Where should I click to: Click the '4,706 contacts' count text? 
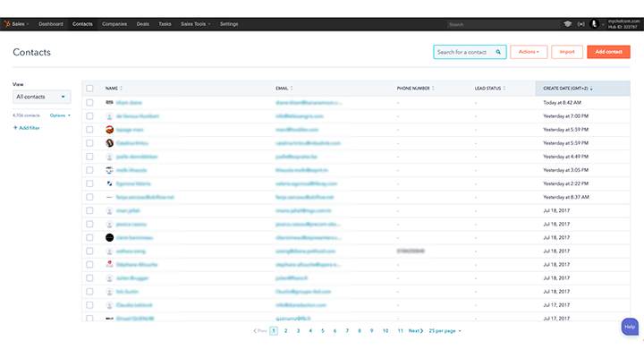point(26,115)
